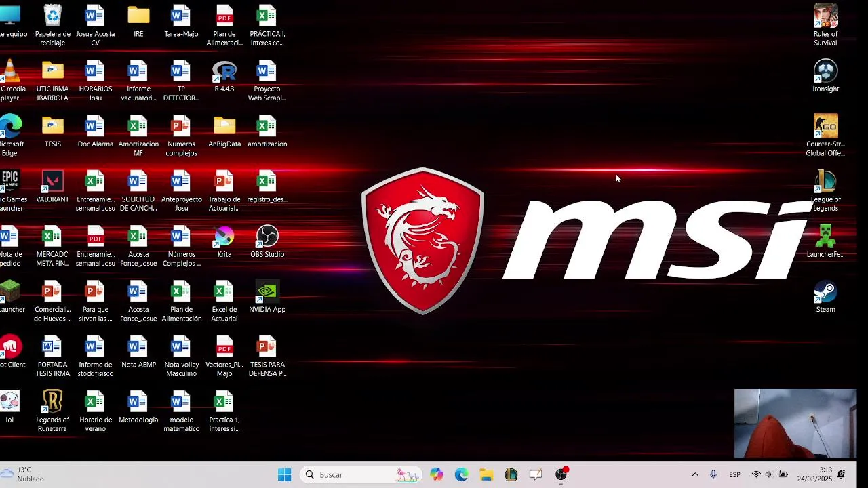The width and height of the screenshot is (868, 488).
Task: Open Excel de Actuarial workbook
Action: coord(224,300)
